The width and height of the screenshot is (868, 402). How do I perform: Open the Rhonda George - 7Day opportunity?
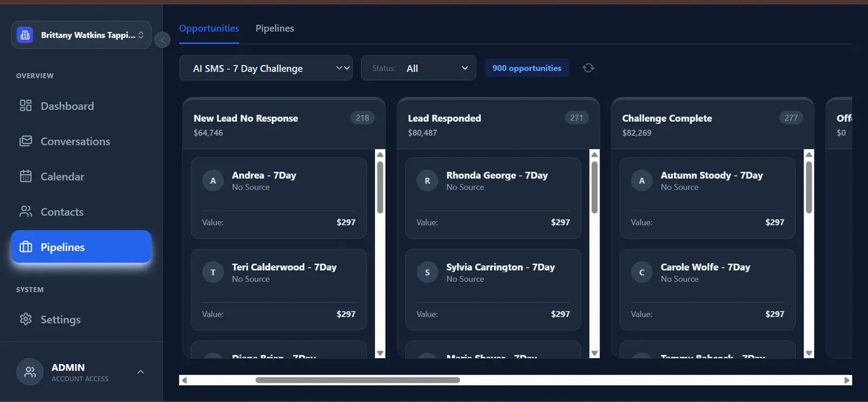[493, 198]
